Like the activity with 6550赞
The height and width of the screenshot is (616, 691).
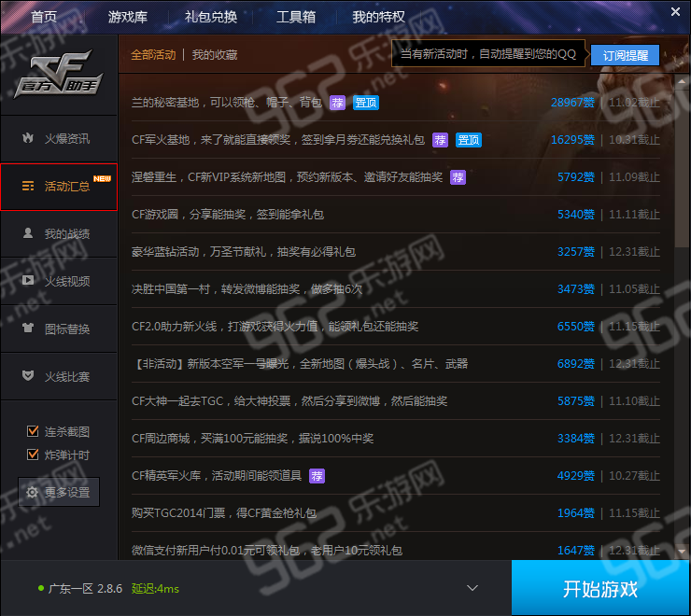point(575,326)
